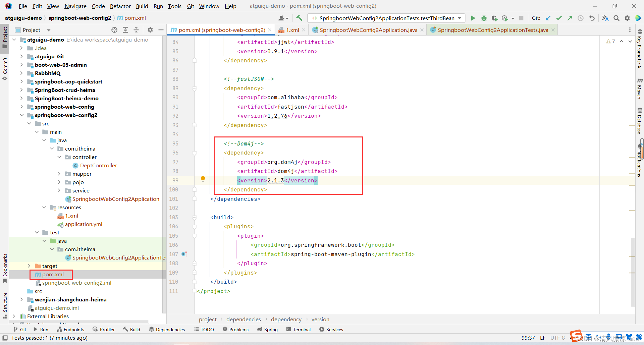Click the intention lightbulb on line 99
The height and width of the screenshot is (345, 644).
(203, 179)
